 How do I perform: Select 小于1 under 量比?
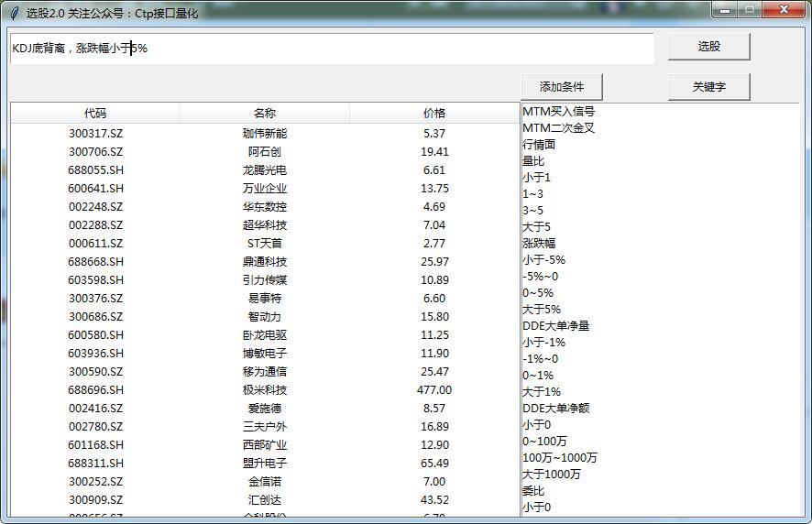pos(536,178)
